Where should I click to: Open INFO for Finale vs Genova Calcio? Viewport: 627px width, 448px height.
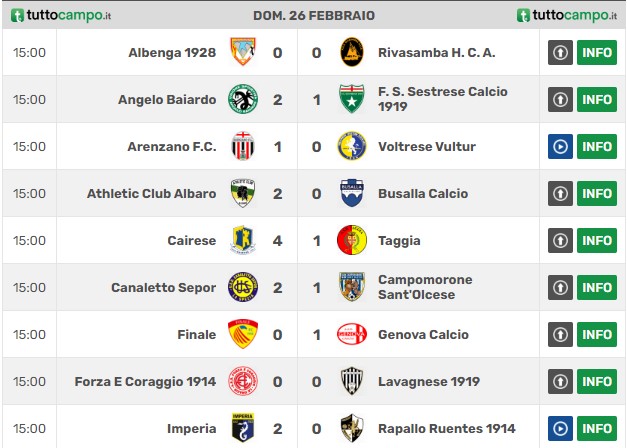597,334
